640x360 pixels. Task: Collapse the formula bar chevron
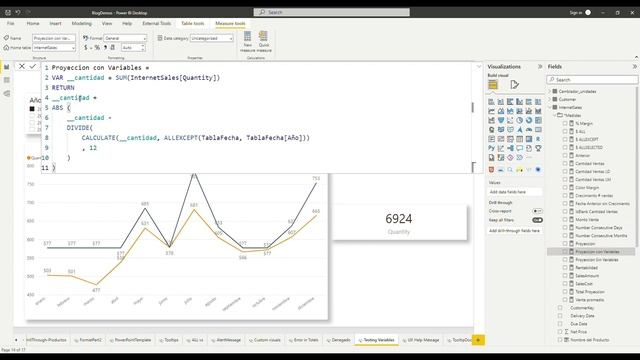tap(479, 67)
